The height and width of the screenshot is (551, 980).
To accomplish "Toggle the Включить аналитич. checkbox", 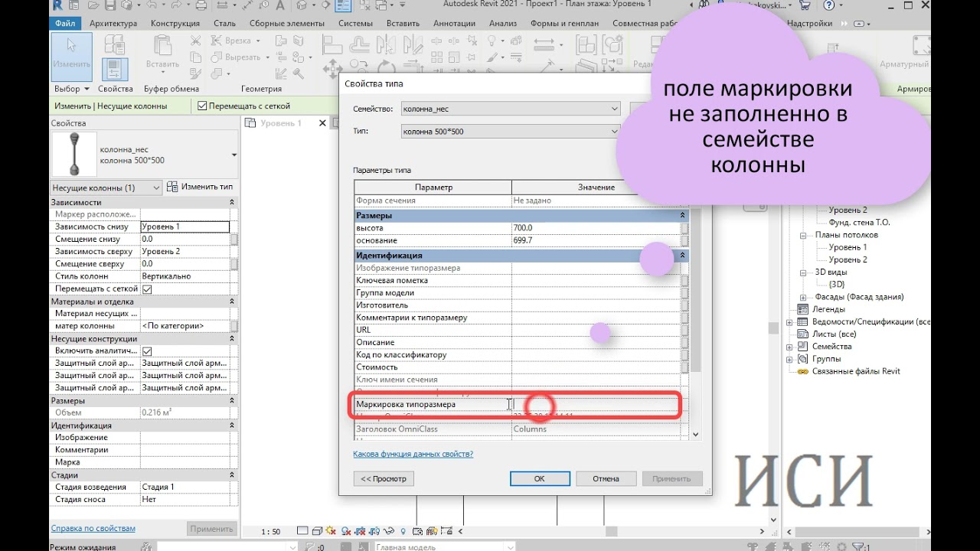I will [x=147, y=351].
